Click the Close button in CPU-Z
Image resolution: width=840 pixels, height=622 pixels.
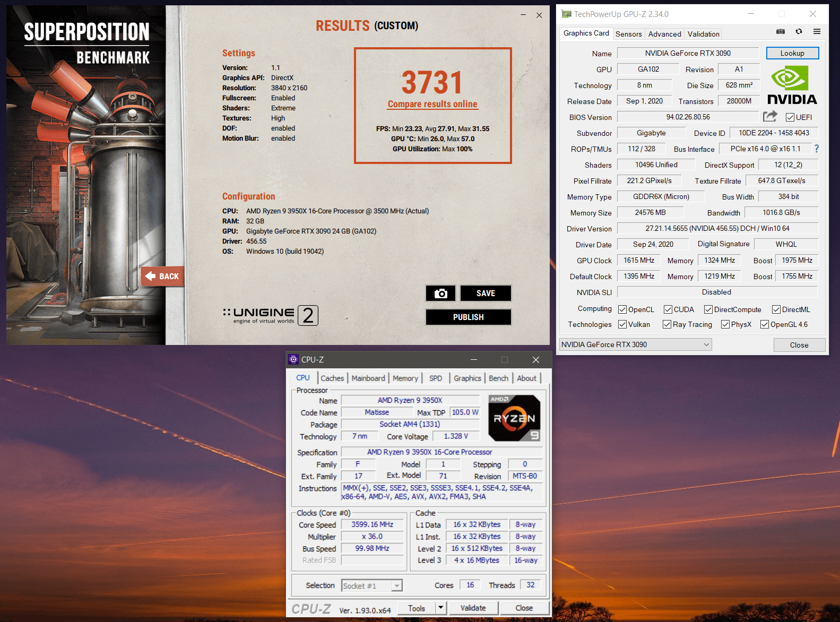click(x=524, y=608)
